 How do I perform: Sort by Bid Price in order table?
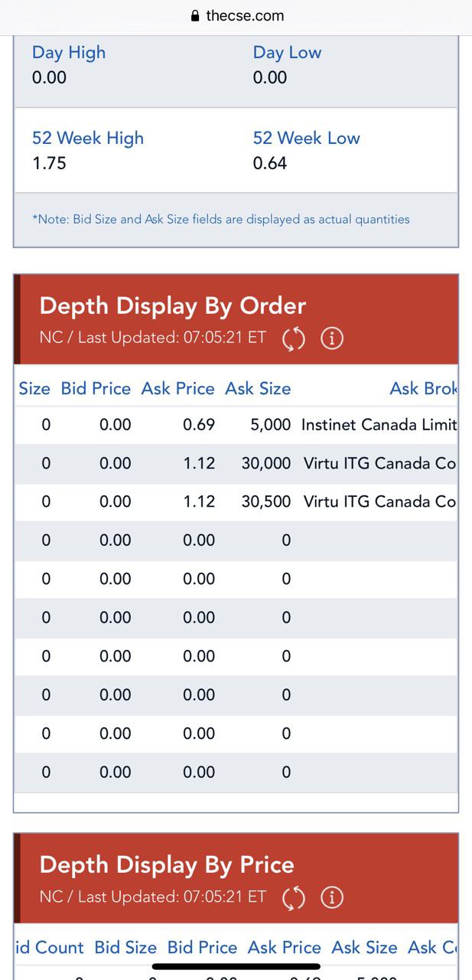[x=96, y=388]
